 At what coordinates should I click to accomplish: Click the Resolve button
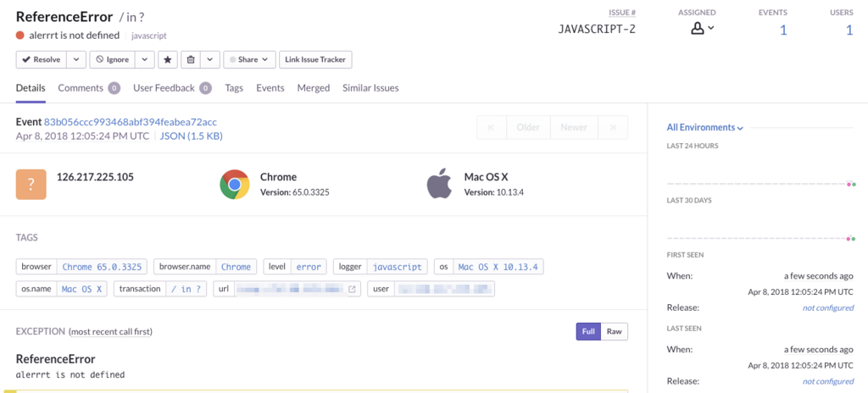coord(42,60)
